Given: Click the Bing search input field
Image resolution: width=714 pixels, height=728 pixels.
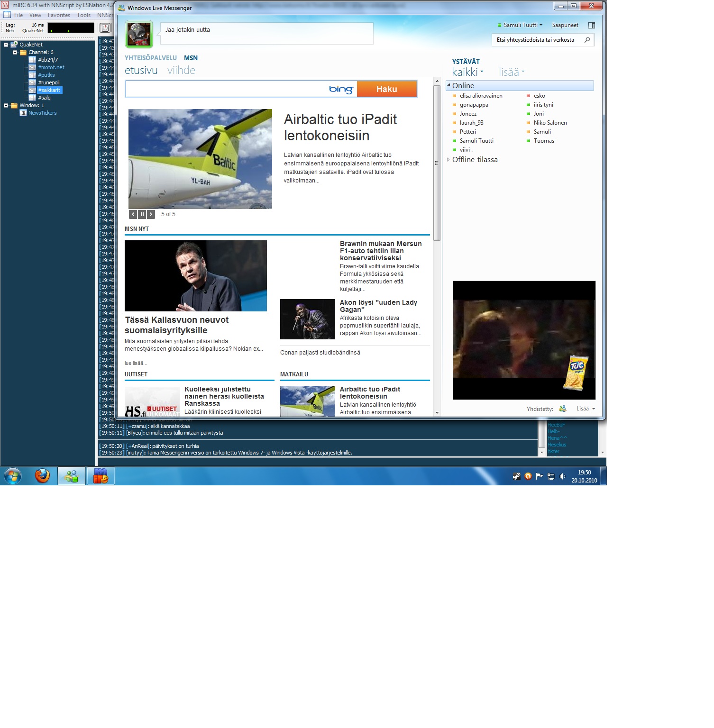Looking at the screenshot, I should [227, 89].
